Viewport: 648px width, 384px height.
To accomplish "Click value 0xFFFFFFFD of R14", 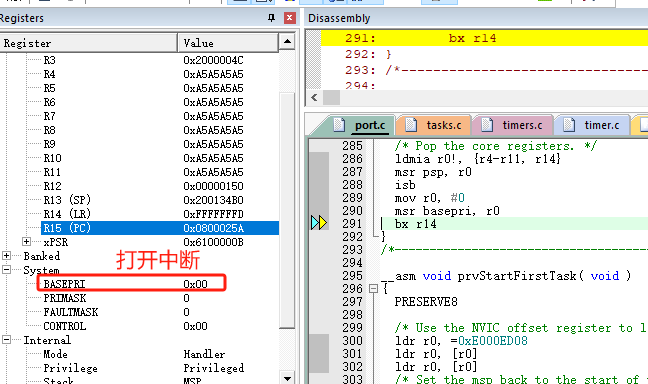I will tap(213, 214).
